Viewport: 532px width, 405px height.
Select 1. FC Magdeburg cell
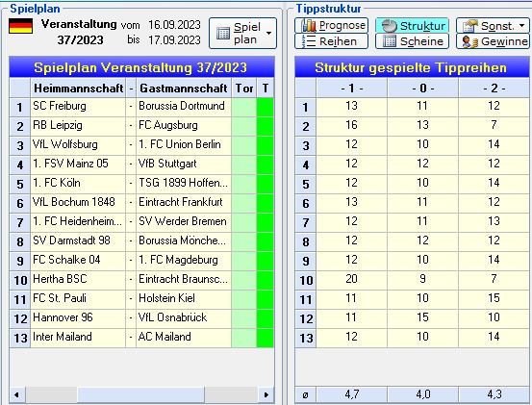184,261
